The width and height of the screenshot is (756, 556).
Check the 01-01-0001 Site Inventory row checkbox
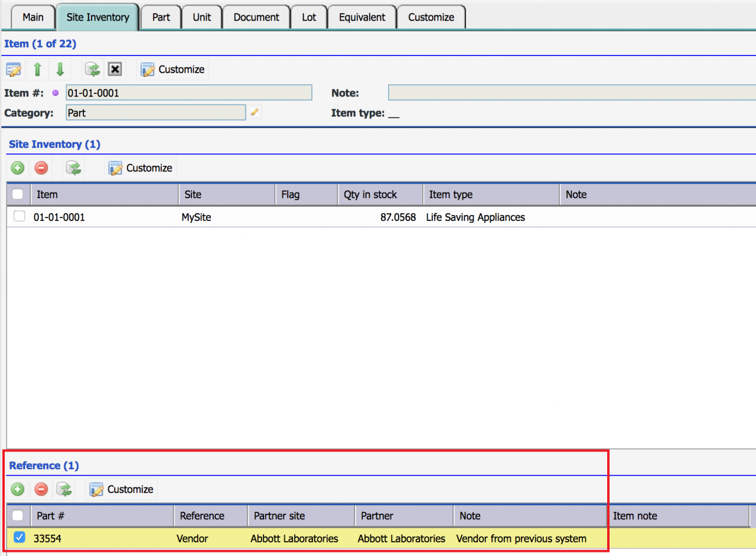pos(19,216)
